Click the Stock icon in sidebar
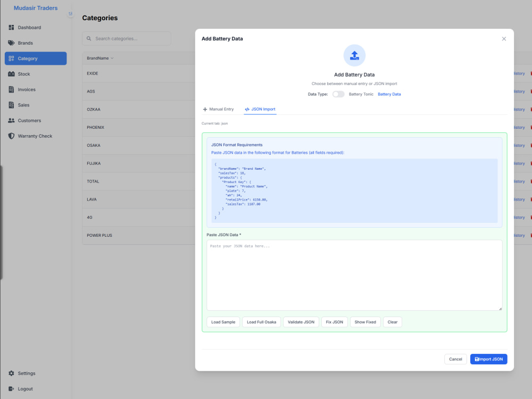The height and width of the screenshot is (399, 532). point(11,74)
